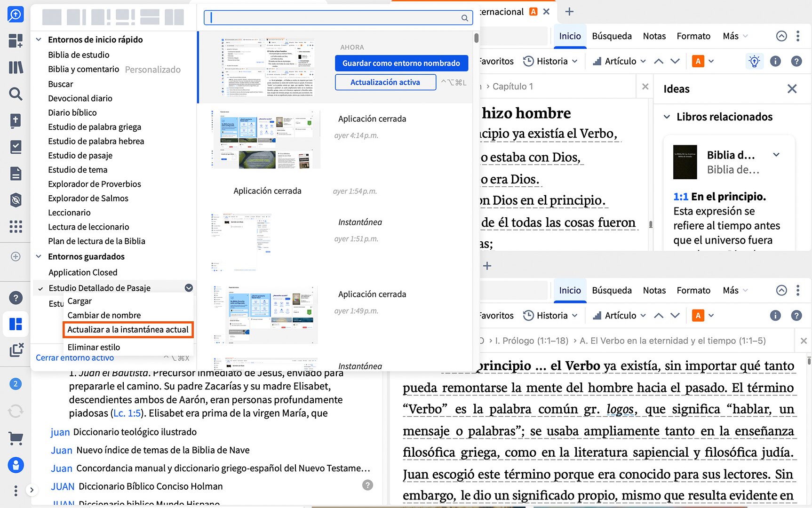
Task: Toggle the Ideas lightbulb icon
Action: click(754, 61)
